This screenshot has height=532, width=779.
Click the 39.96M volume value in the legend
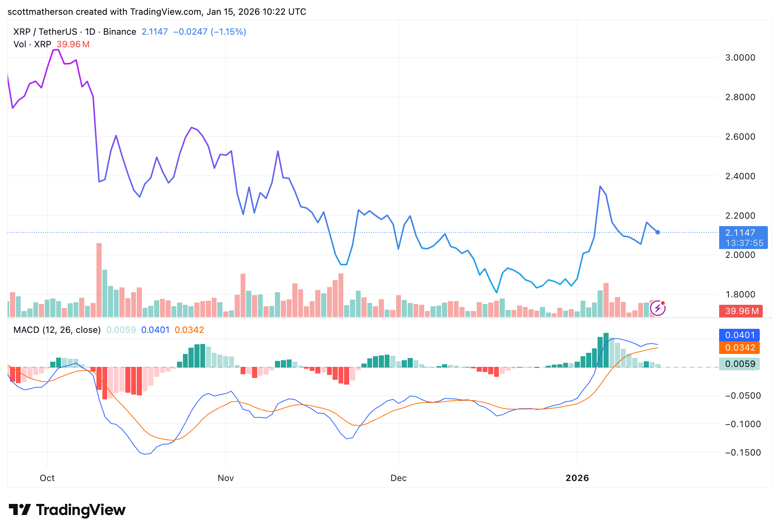click(x=72, y=44)
